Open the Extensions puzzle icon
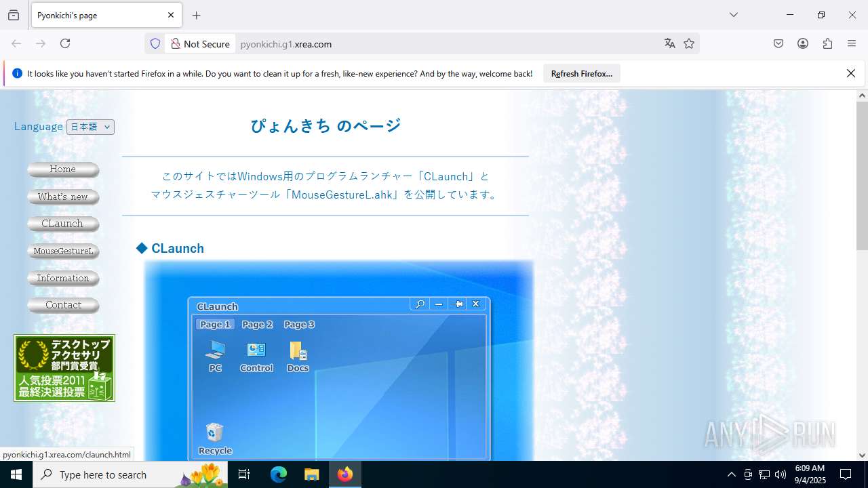The image size is (868, 488). pyautogui.click(x=827, y=43)
